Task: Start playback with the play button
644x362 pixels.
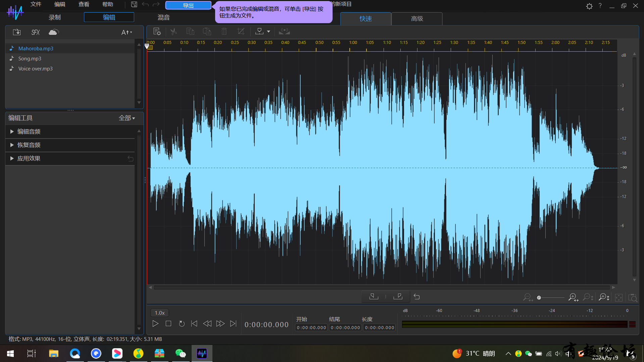Action: pyautogui.click(x=155, y=324)
